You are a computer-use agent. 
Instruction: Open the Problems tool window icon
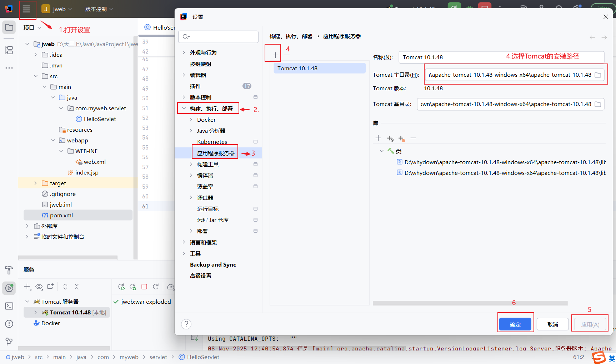click(x=9, y=324)
